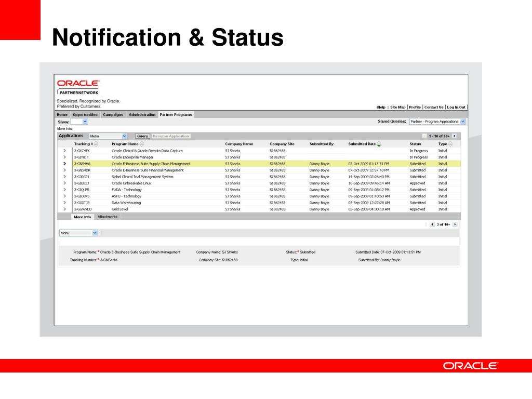The width and height of the screenshot is (532, 399).
Task: Click the Company Site column header
Action: coord(282,144)
